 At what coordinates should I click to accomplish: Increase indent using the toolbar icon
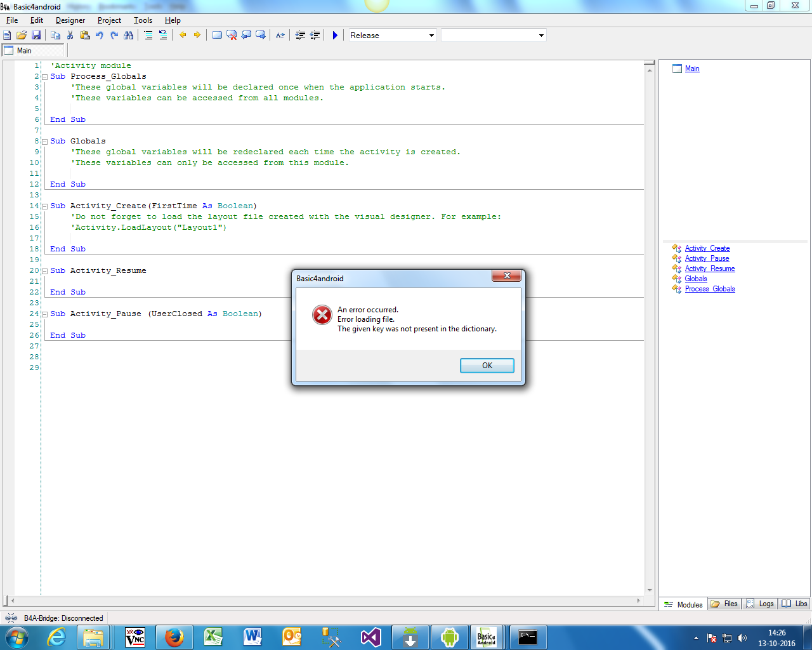[315, 36]
